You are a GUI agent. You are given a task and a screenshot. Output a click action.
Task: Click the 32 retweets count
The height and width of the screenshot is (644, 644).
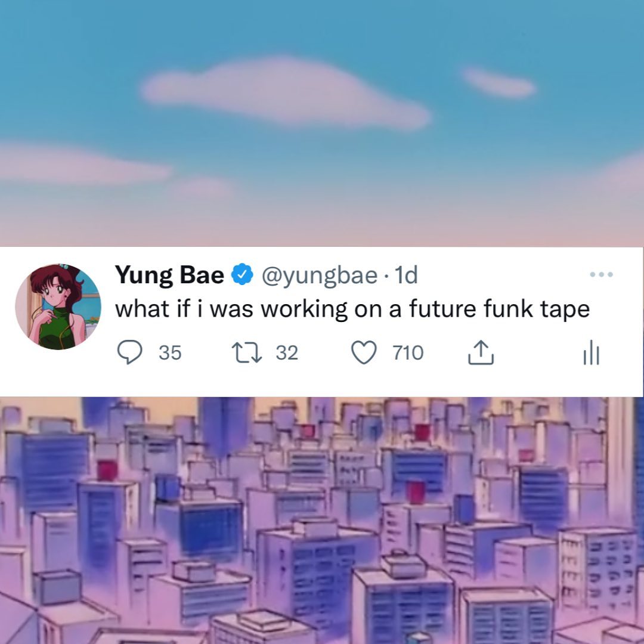(287, 353)
